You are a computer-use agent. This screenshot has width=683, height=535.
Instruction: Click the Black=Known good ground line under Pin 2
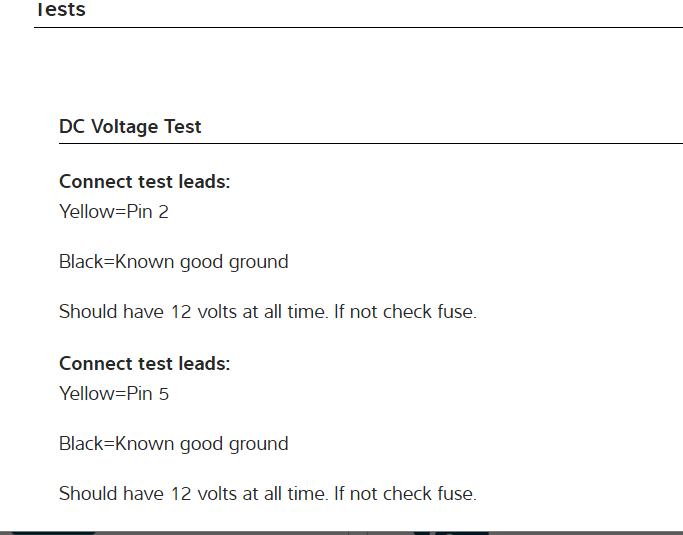click(174, 262)
